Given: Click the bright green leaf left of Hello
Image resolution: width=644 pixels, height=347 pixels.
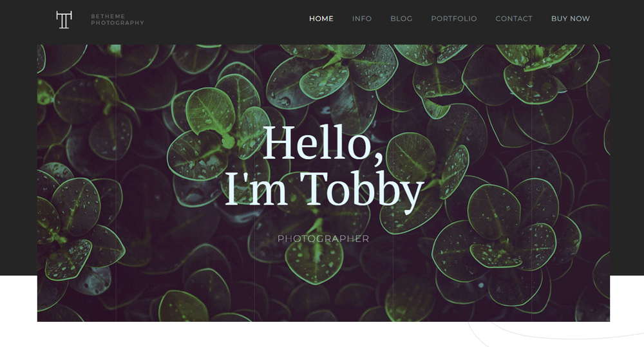Looking at the screenshot, I should pos(211,111).
